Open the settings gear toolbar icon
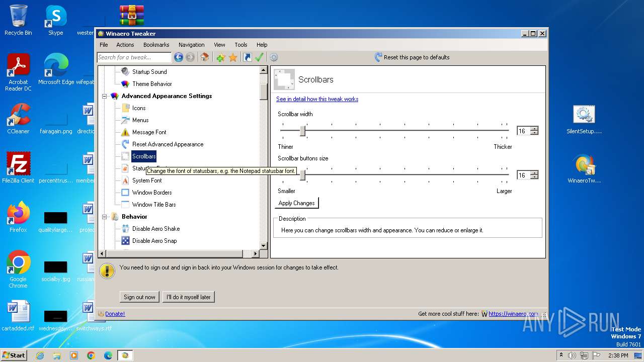 coord(274,57)
